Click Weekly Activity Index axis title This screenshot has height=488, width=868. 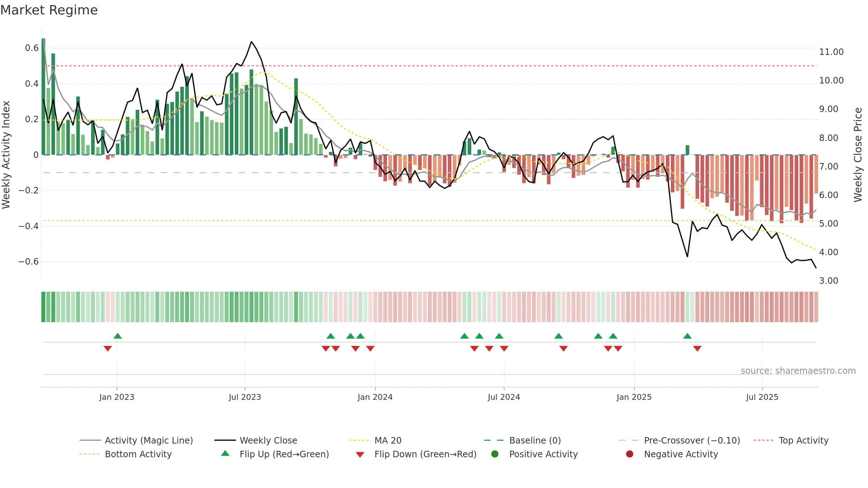6,155
